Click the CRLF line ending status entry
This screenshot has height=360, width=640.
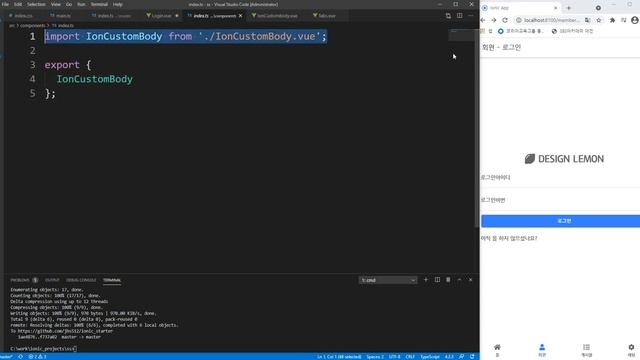410,356
